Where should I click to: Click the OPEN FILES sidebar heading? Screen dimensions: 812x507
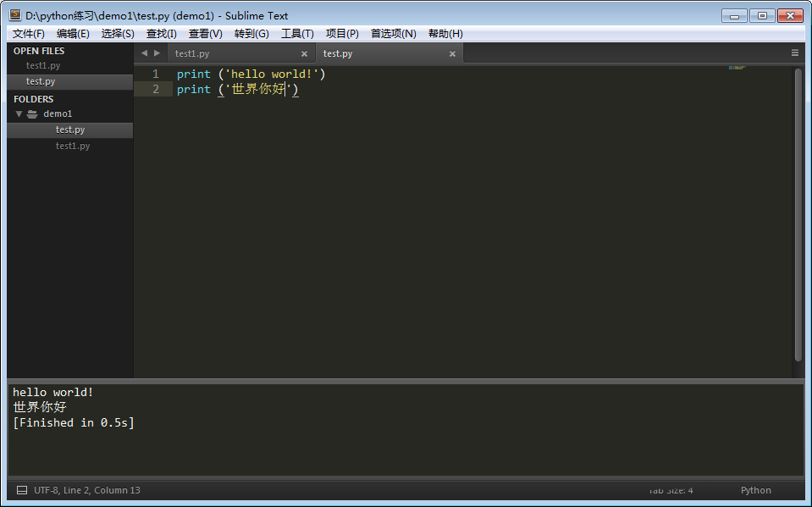click(39, 51)
